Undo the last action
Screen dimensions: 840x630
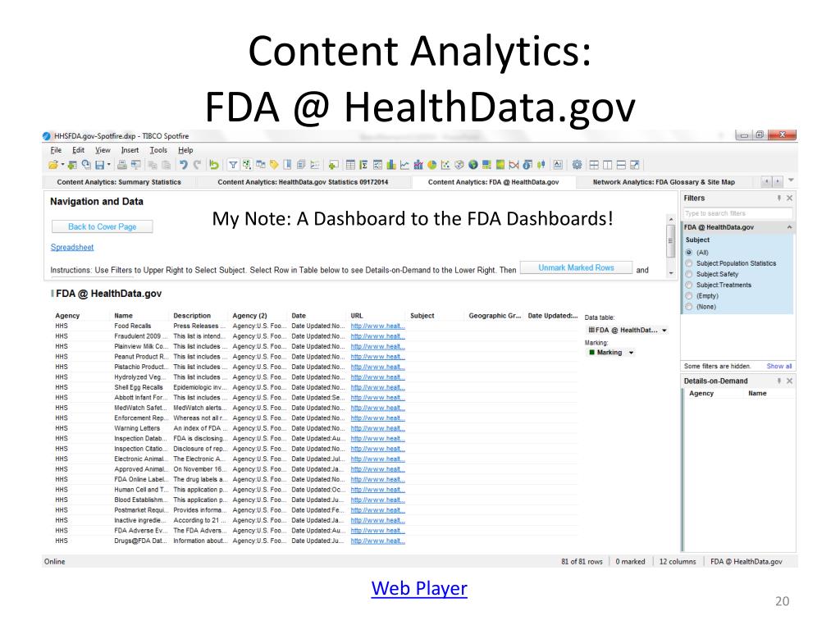coord(184,165)
